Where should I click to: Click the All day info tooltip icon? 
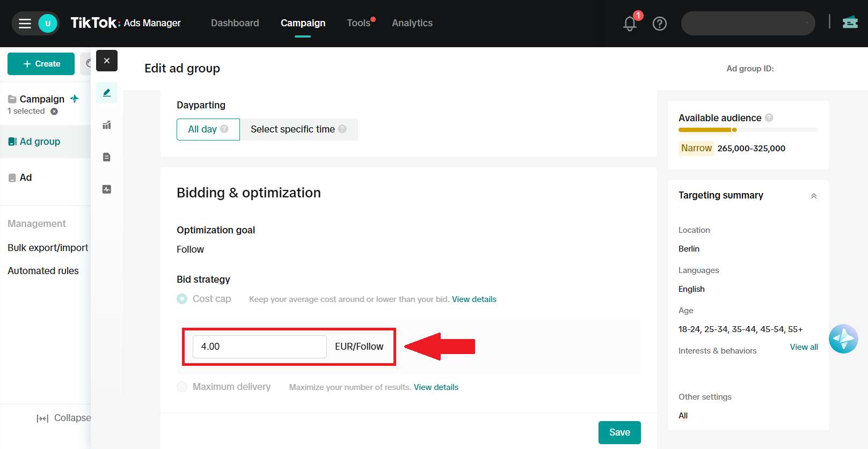224,129
